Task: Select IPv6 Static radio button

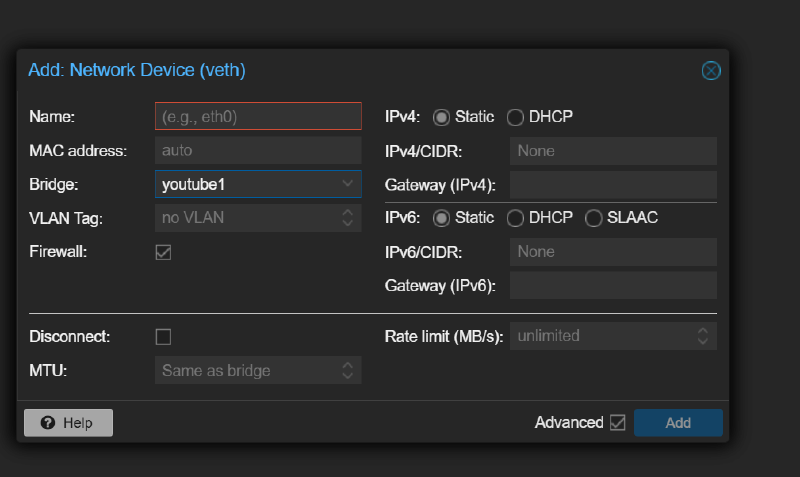Action: 441,218
